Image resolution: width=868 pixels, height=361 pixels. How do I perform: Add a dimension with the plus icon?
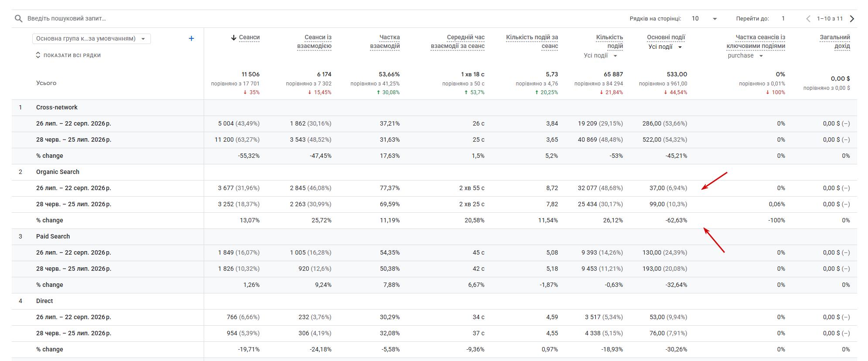[x=191, y=38]
